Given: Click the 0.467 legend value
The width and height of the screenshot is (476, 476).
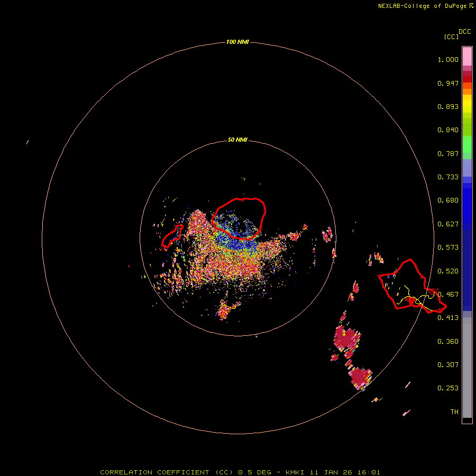Looking at the screenshot, I should point(448,295).
